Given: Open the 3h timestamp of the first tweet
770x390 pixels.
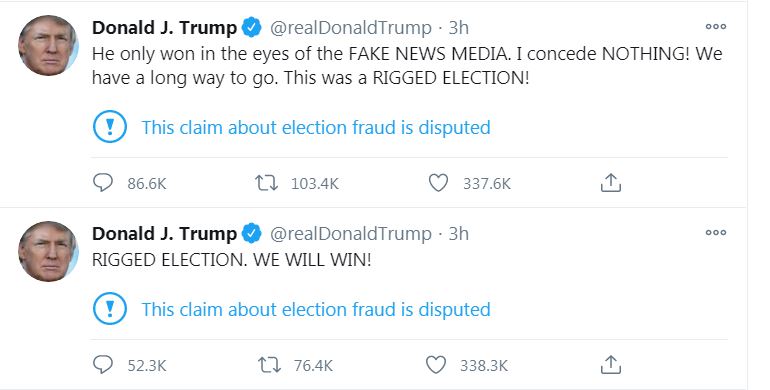Looking at the screenshot, I should point(459,28).
